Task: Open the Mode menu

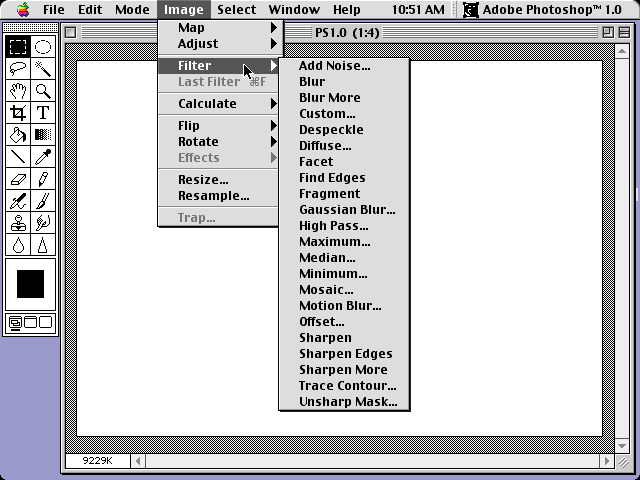Action: pyautogui.click(x=132, y=9)
